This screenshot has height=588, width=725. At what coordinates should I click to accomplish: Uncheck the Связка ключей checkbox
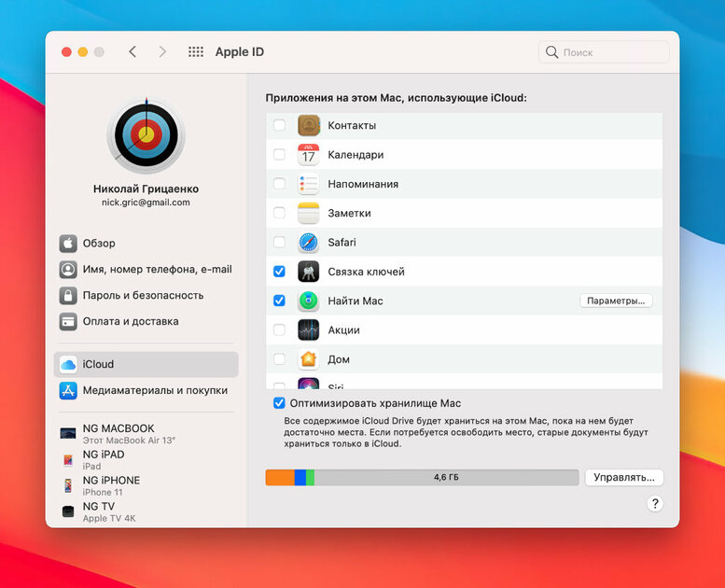tap(279, 271)
